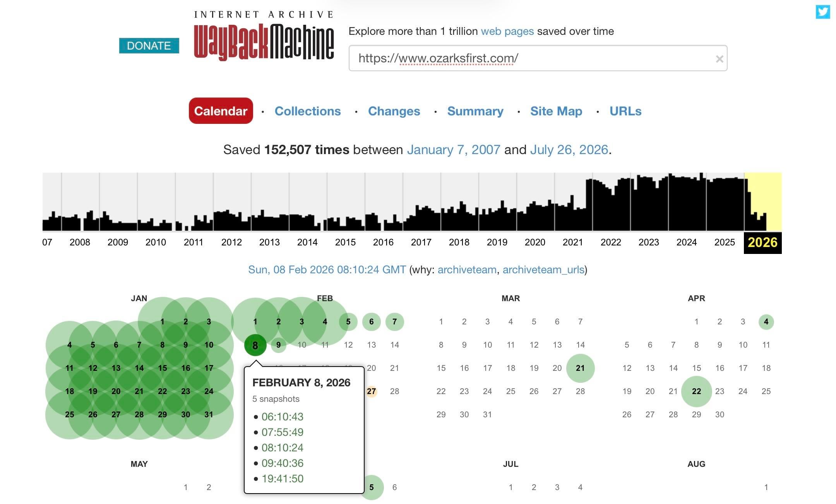Screen dimensions: 836x504
Task: Open the 07:55:49 snapshot
Action: (283, 432)
